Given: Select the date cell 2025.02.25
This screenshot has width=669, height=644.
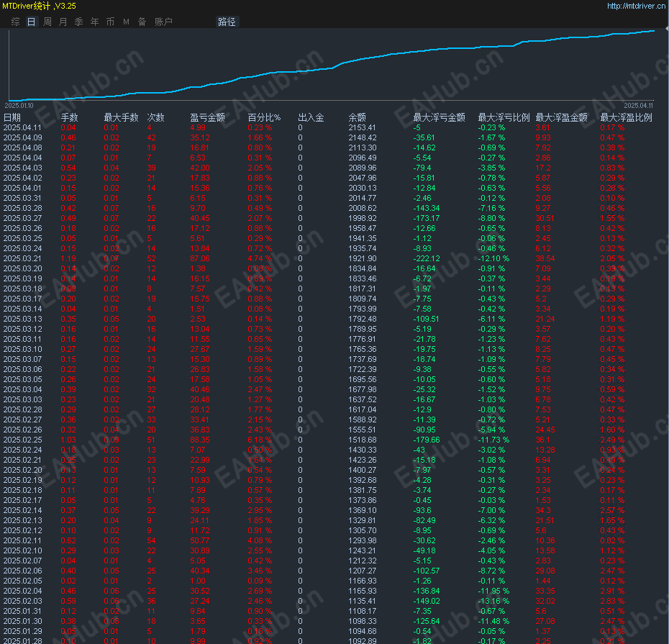Looking at the screenshot, I should pyautogui.click(x=22, y=440).
